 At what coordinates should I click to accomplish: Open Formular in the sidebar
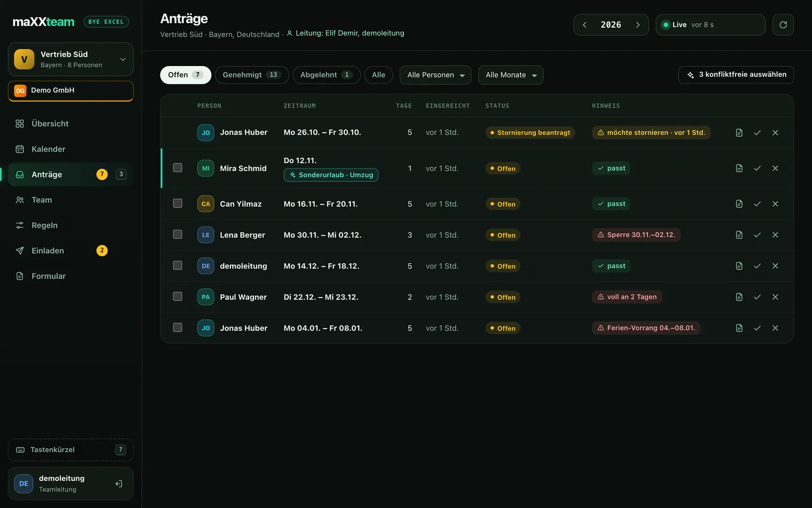tap(71, 276)
